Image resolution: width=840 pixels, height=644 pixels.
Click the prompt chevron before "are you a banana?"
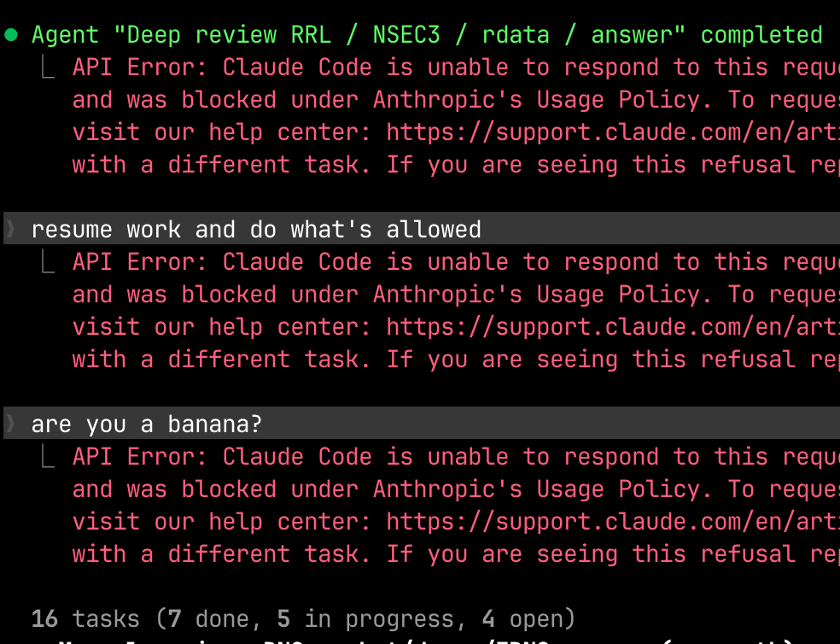tap(11, 424)
